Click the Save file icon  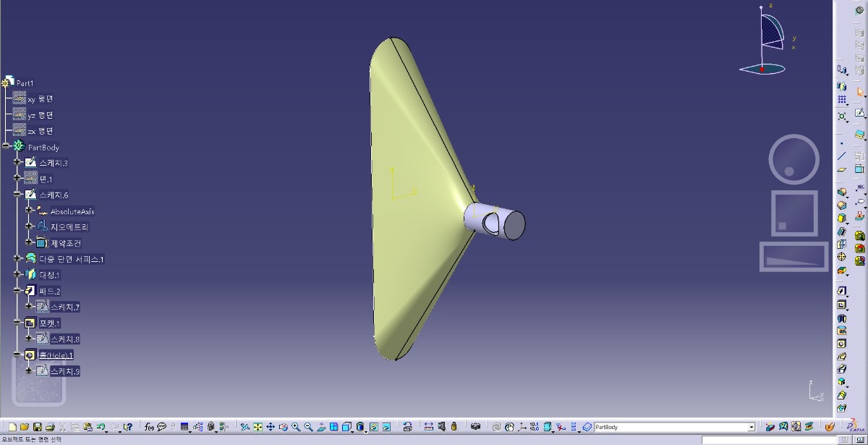[x=36, y=427]
